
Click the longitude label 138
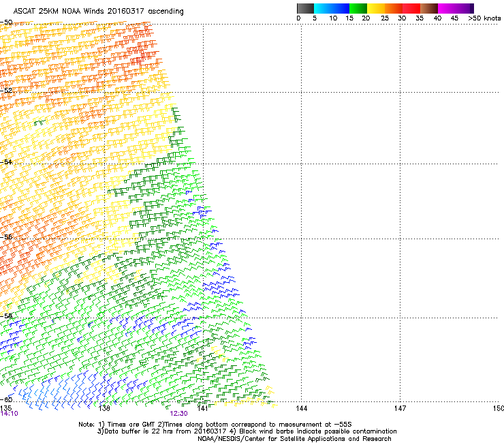[104, 408]
